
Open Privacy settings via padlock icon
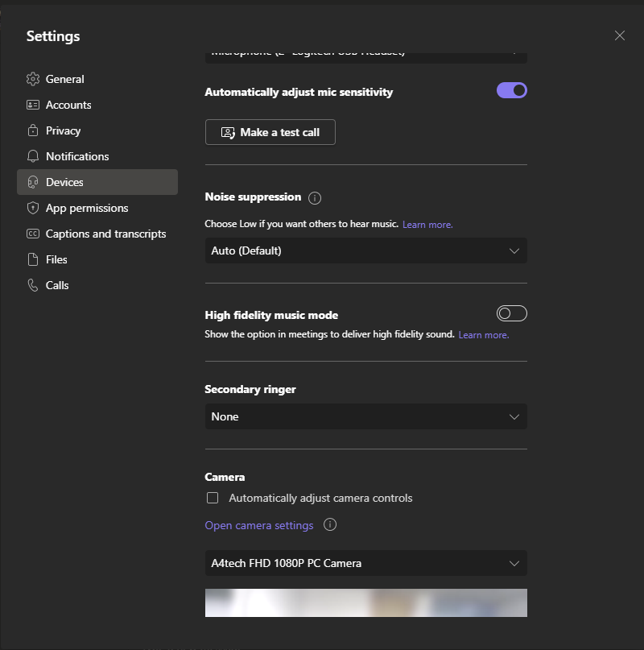click(x=32, y=130)
